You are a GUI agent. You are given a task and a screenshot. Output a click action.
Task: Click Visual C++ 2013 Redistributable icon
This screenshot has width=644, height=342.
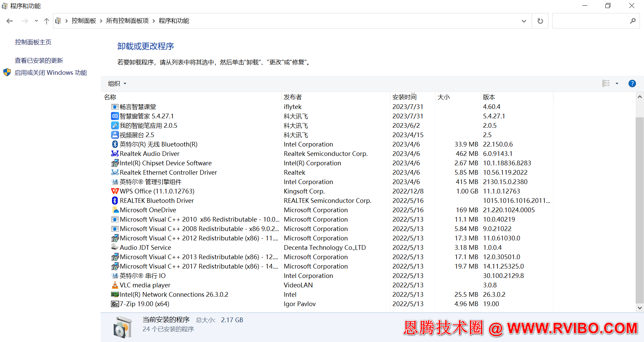(115, 257)
